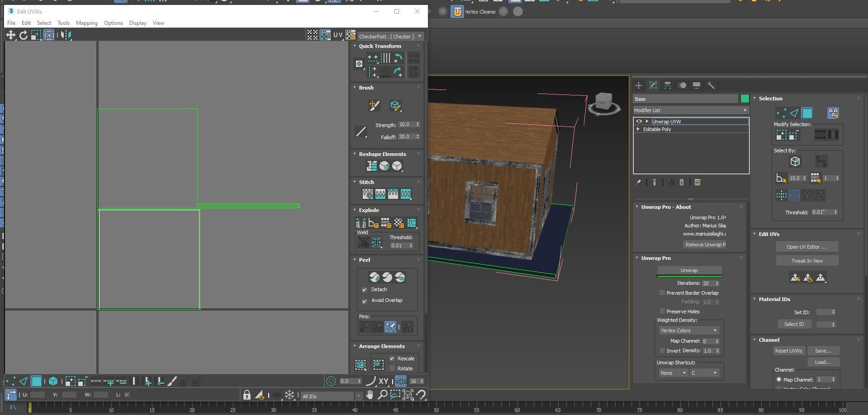Image resolution: width=868 pixels, height=415 pixels.
Task: Enable the Invert density checkbox
Action: point(662,351)
